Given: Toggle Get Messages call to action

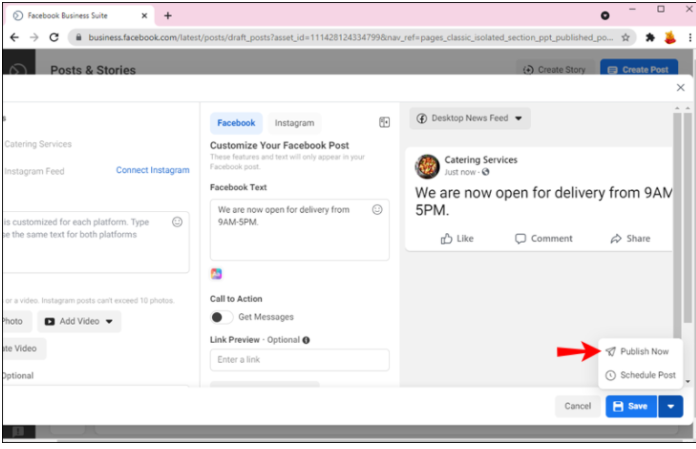Looking at the screenshot, I should click(221, 317).
